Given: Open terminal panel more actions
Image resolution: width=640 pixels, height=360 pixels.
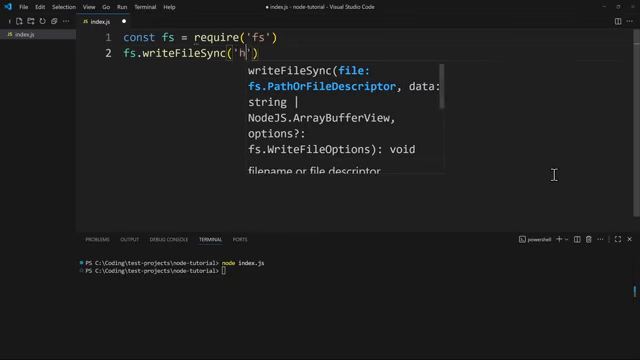Looking at the screenshot, I should (600, 240).
